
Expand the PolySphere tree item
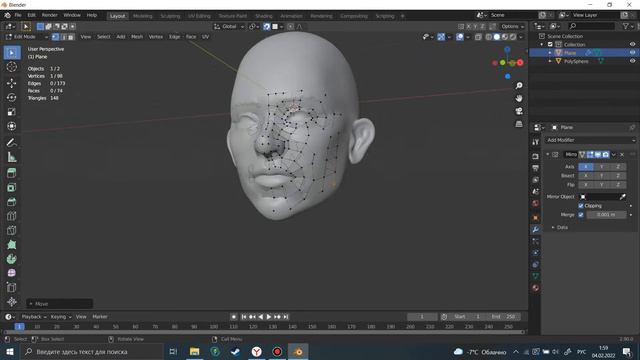550,61
